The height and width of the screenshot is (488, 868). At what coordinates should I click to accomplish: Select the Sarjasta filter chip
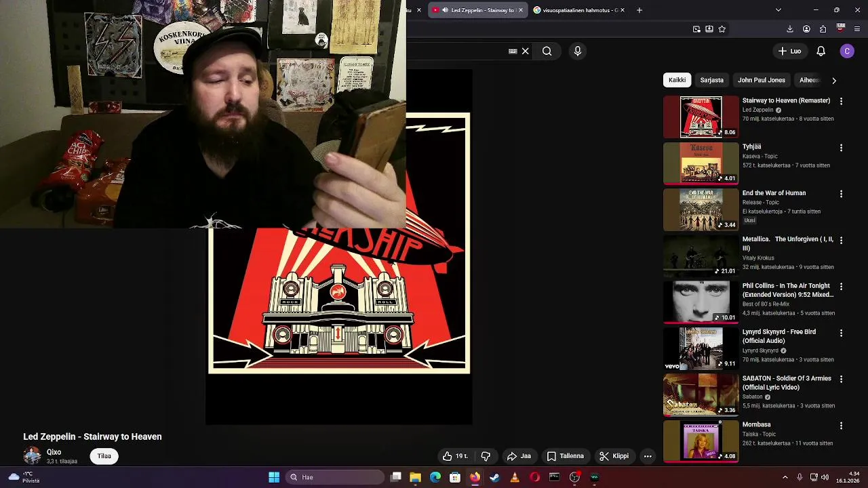711,80
